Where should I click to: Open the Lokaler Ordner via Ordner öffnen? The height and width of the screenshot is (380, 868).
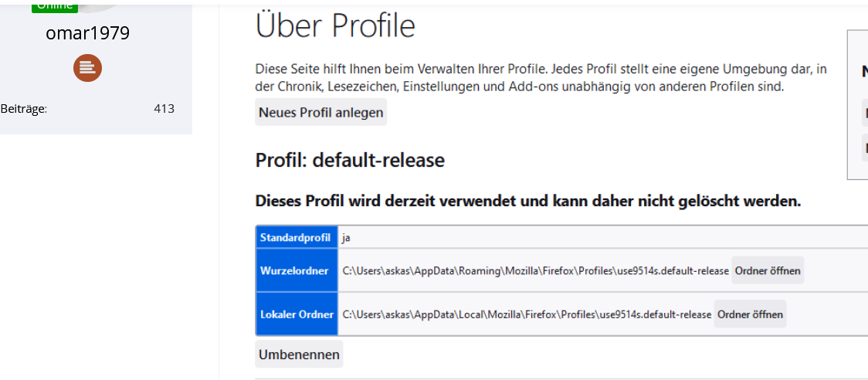click(750, 314)
